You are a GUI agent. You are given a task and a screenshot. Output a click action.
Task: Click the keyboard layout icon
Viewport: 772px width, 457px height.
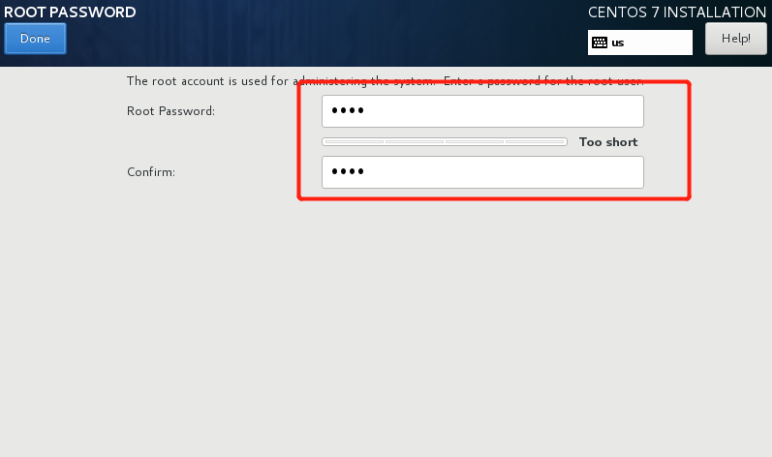coord(599,42)
